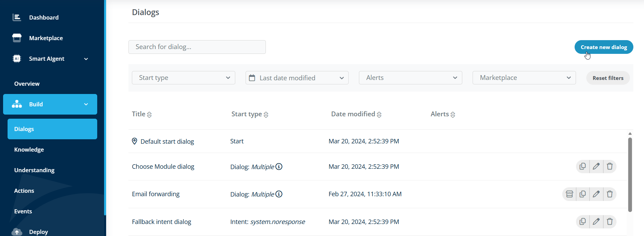This screenshot has width=644, height=236.
Task: Open Choose Module dialog row
Action: tap(377, 167)
